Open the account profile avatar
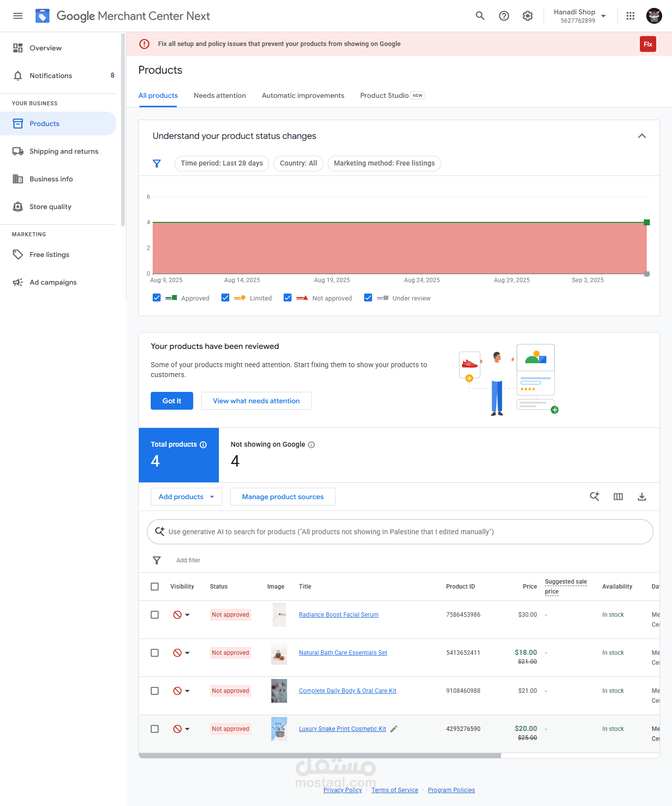This screenshot has height=806, width=672. tap(654, 16)
